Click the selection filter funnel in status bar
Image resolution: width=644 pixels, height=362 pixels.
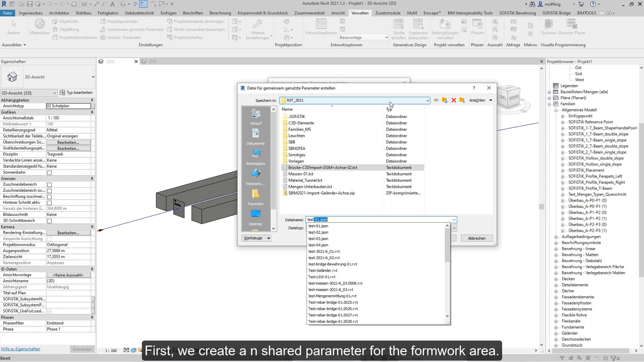(613, 358)
